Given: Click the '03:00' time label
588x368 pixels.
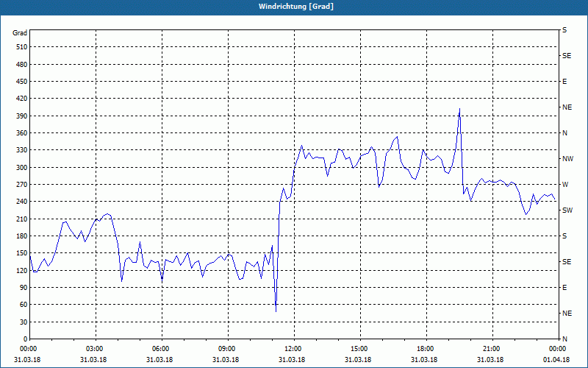Looking at the screenshot, I should 96,348.
